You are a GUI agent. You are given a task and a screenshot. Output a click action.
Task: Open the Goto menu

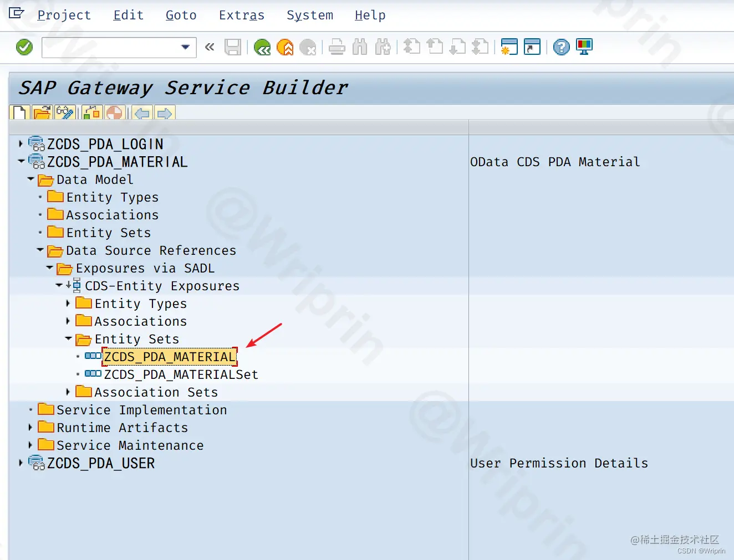point(181,15)
